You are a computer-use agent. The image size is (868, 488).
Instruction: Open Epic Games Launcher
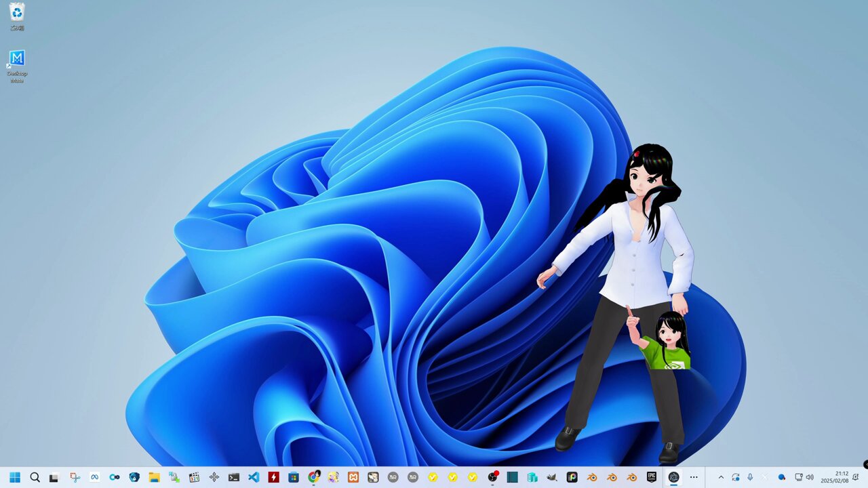652,477
